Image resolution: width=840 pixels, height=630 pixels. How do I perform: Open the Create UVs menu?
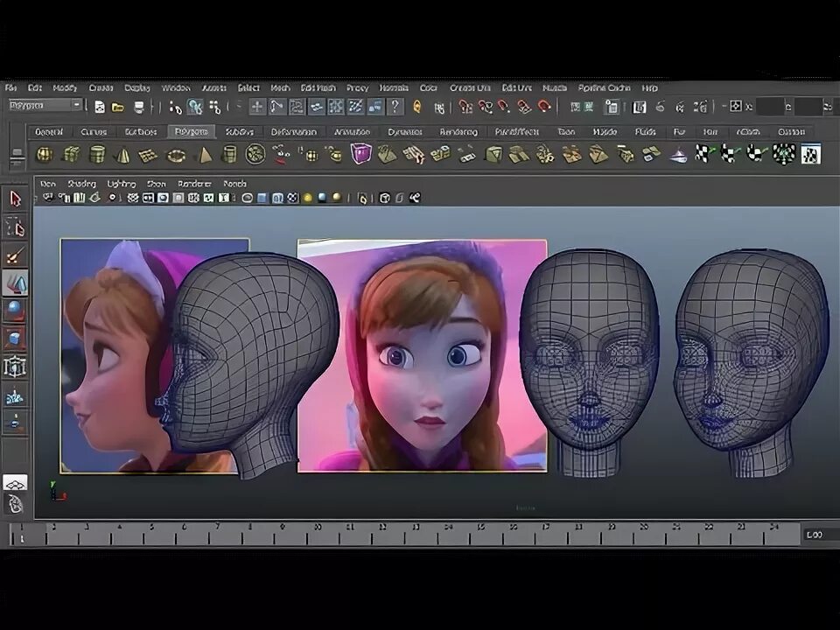[470, 87]
